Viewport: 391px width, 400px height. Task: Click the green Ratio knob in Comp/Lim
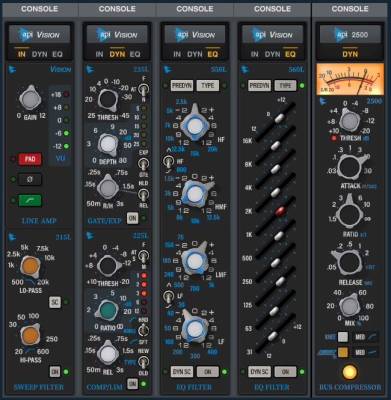pyautogui.click(x=107, y=309)
